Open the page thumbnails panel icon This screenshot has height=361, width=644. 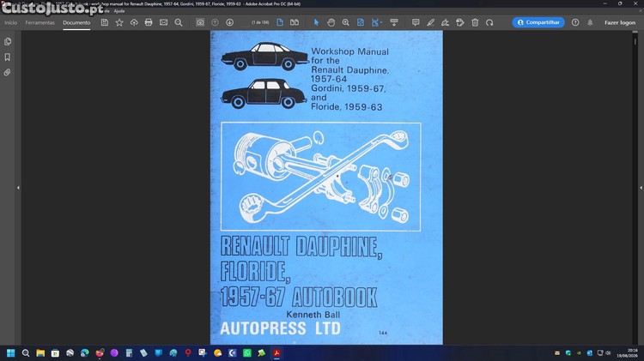(x=8, y=41)
